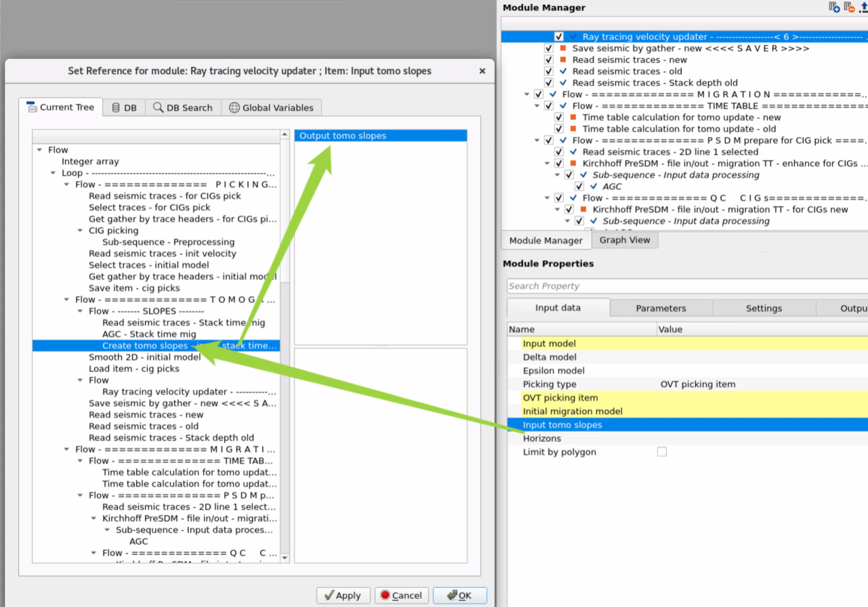
Task: Collapse the MIGRATION flow in Module Manager
Action: point(527,95)
